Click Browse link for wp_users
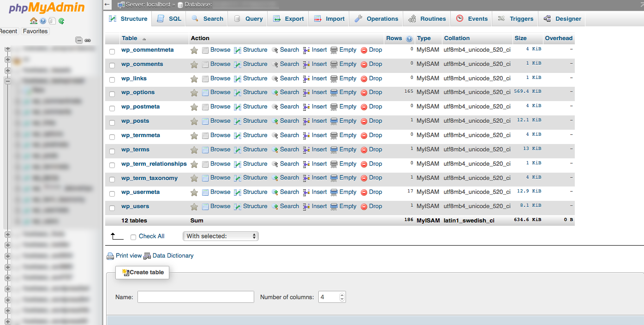This screenshot has width=644, height=325. (x=220, y=206)
